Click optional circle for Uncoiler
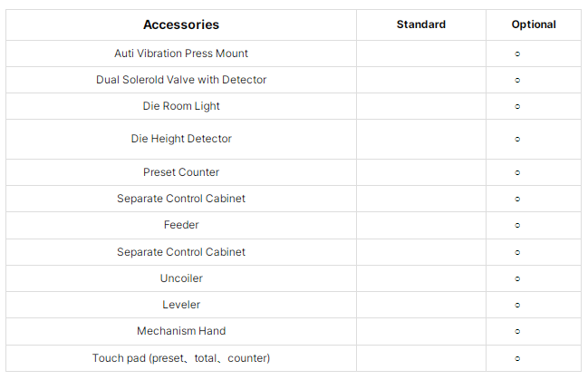The width and height of the screenshot is (588, 380). [517, 279]
